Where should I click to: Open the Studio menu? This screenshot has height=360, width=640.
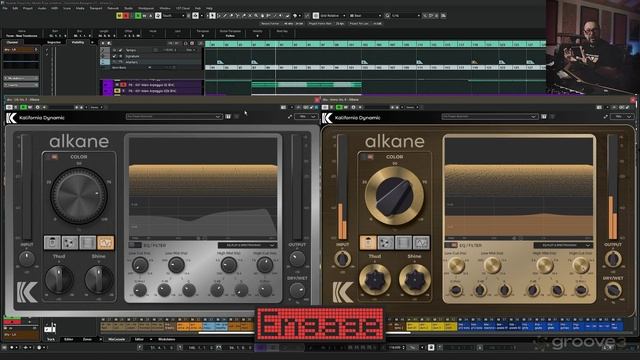click(x=129, y=8)
